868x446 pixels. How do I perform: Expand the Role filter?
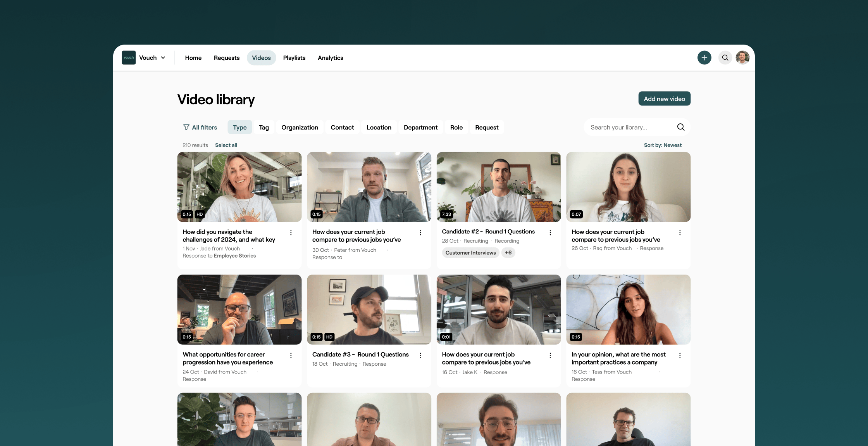[x=456, y=127]
